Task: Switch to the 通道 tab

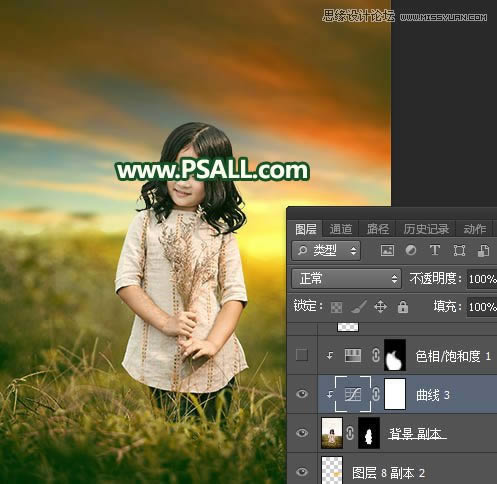Action: (341, 229)
